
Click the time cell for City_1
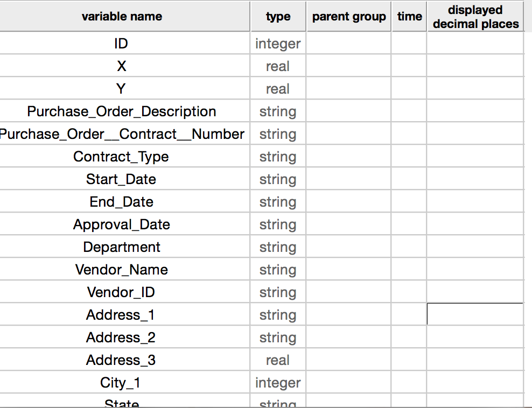[x=409, y=382]
